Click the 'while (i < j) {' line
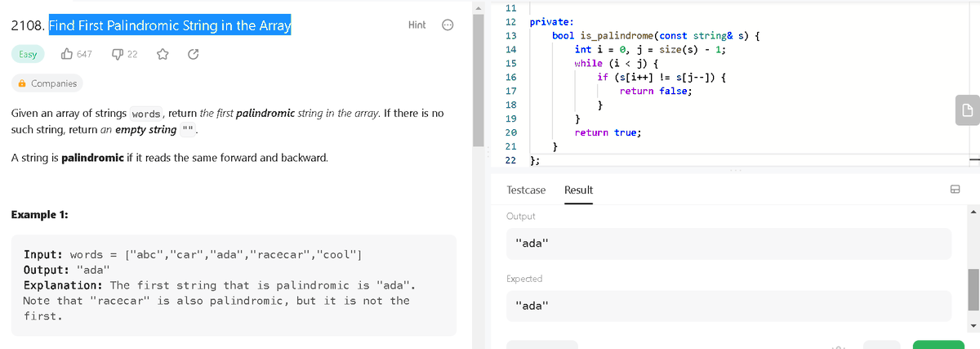This screenshot has width=980, height=349. [x=617, y=63]
